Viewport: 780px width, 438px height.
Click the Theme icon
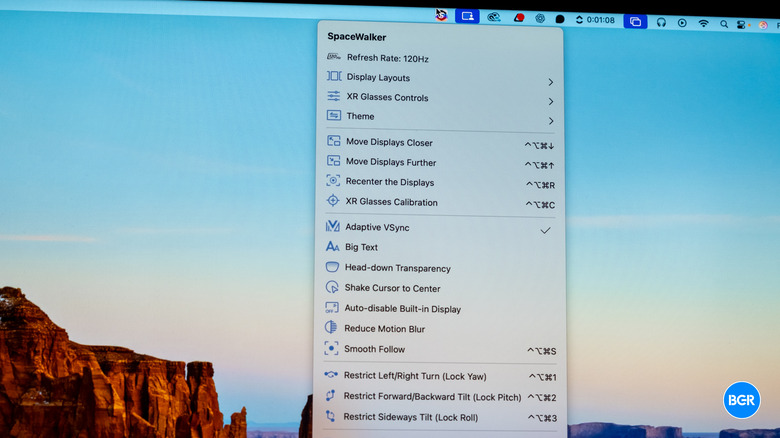334,115
